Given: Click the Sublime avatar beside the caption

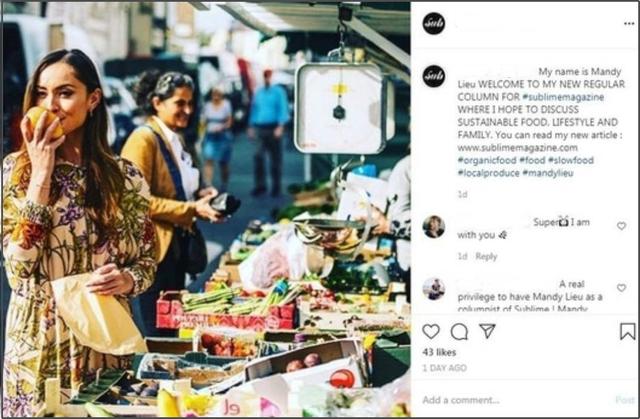Looking at the screenshot, I should click(x=433, y=76).
